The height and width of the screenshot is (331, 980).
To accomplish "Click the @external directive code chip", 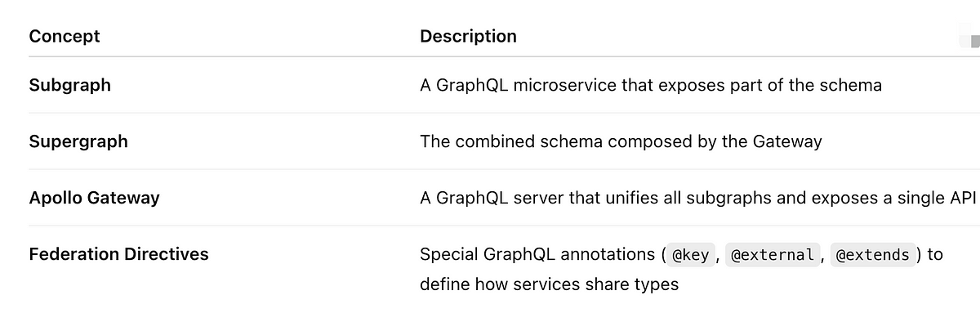I will [773, 255].
